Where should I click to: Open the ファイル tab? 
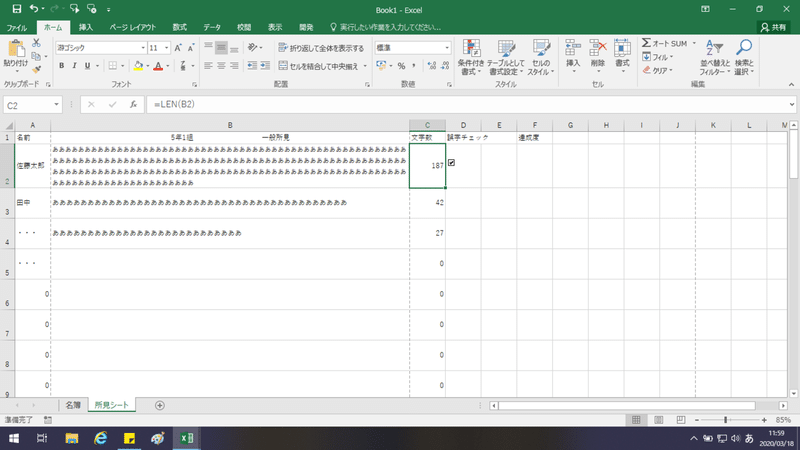point(17,27)
